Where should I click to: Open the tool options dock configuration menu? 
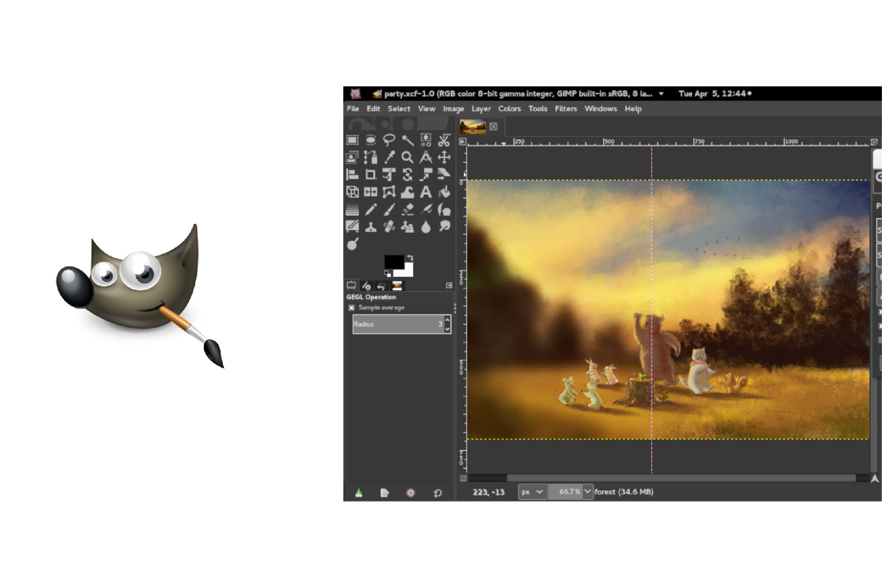pos(449,286)
